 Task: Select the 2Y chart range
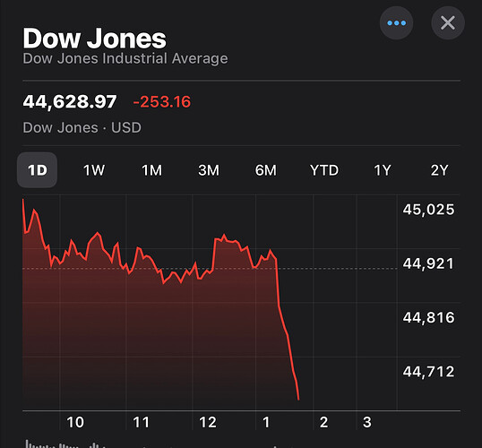[439, 170]
